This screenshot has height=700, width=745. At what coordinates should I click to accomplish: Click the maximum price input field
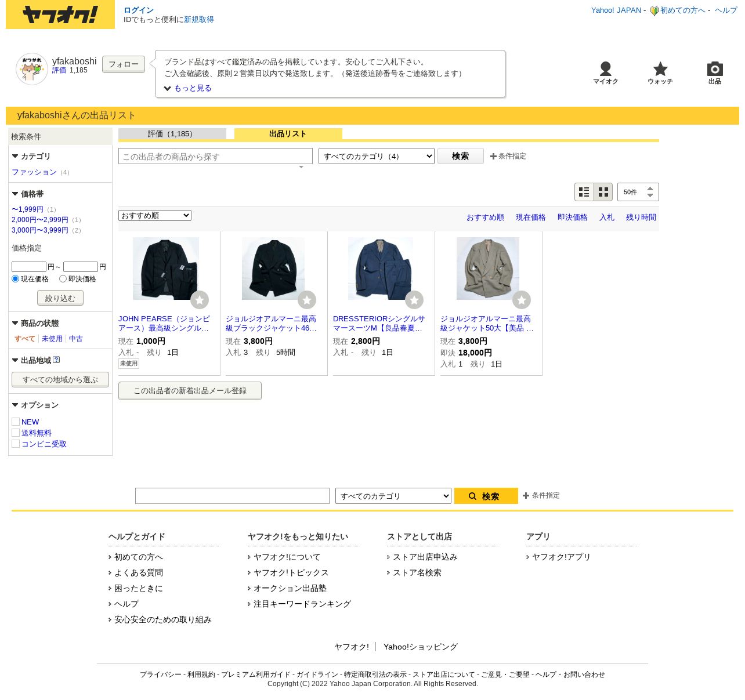(x=81, y=267)
